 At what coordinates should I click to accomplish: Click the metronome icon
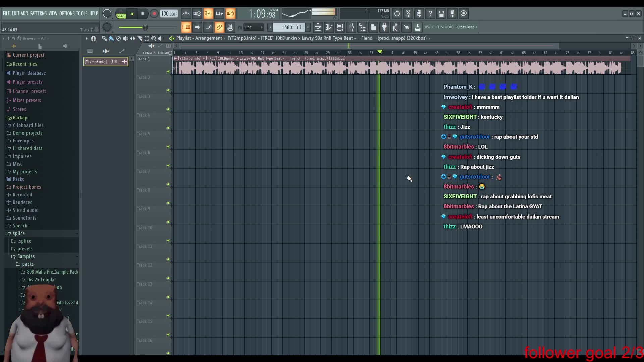(x=186, y=14)
